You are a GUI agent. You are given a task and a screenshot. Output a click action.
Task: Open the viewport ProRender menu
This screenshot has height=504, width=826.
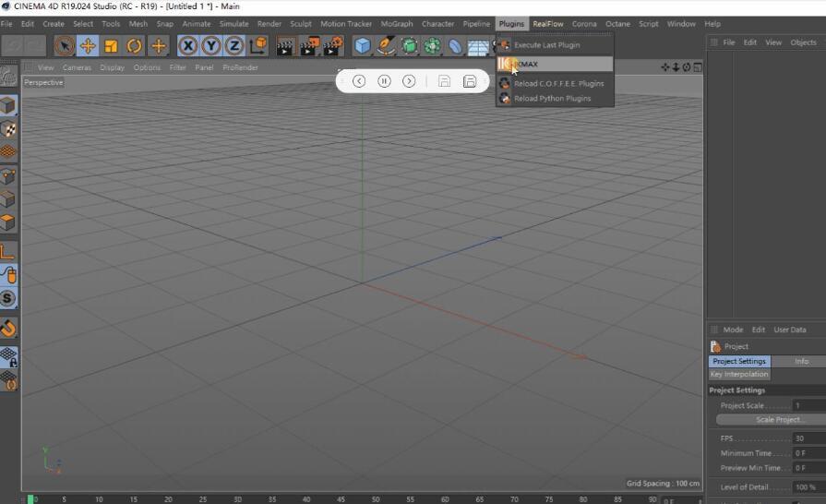(240, 67)
